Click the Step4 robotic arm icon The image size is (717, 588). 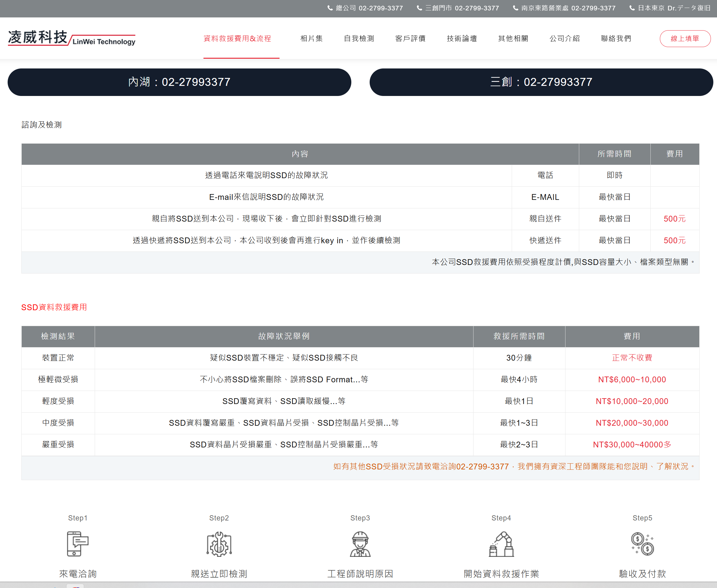click(501, 544)
